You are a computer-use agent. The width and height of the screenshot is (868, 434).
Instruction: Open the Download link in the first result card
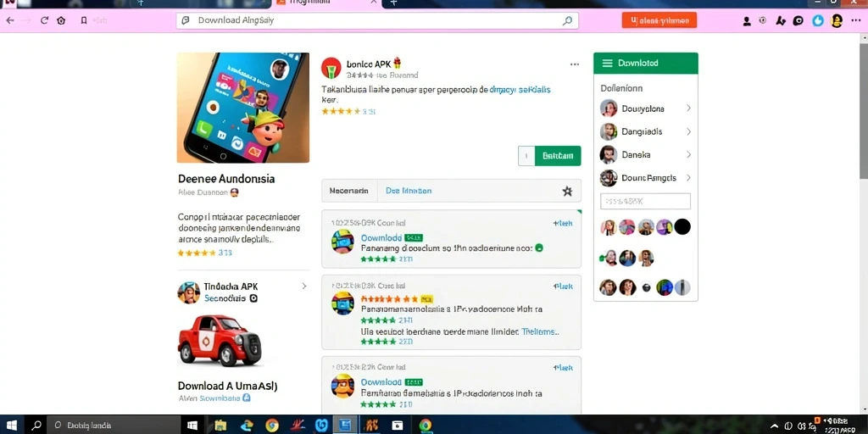381,237
